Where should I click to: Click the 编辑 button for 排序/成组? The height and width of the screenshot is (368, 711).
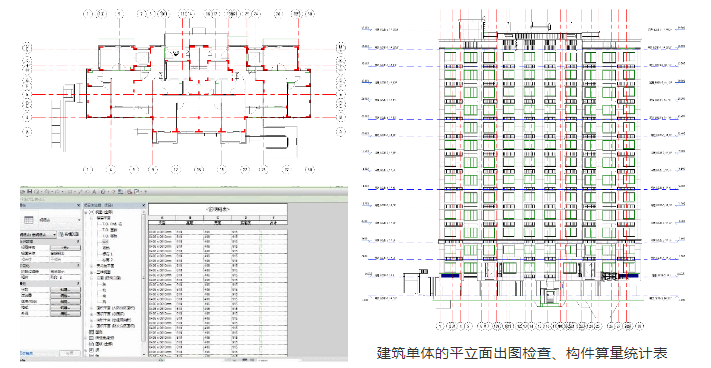coord(65,301)
